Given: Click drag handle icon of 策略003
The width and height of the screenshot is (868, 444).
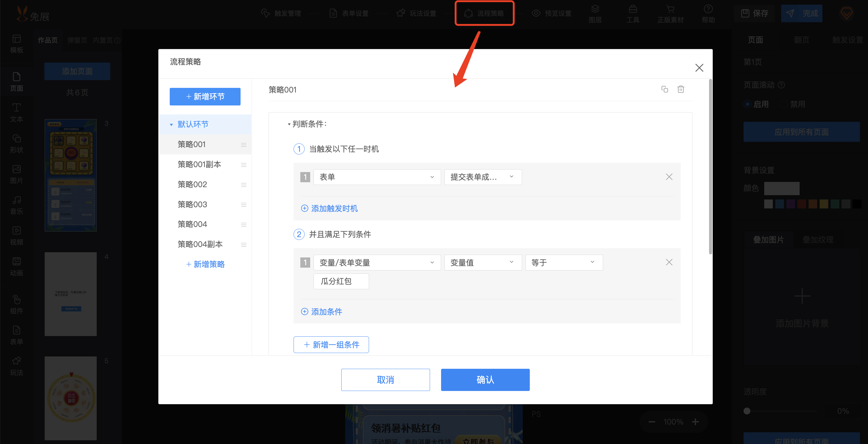Looking at the screenshot, I should 244,204.
